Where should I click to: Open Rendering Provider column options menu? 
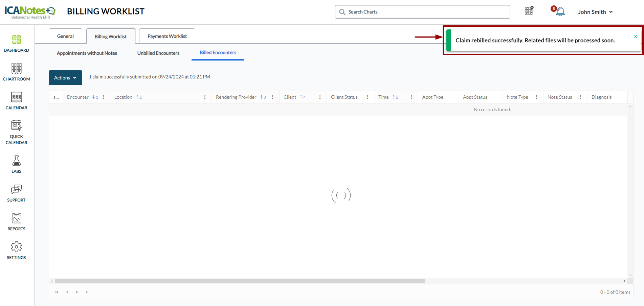273,97
